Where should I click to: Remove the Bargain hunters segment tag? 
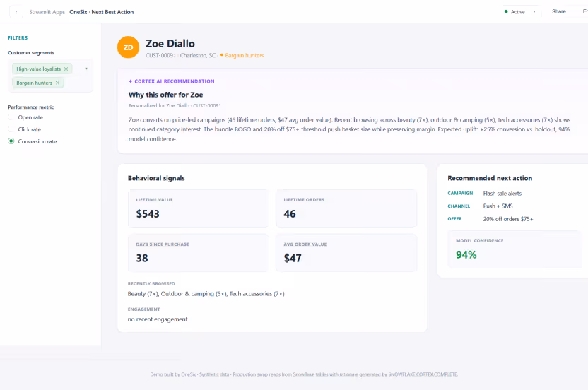click(57, 83)
